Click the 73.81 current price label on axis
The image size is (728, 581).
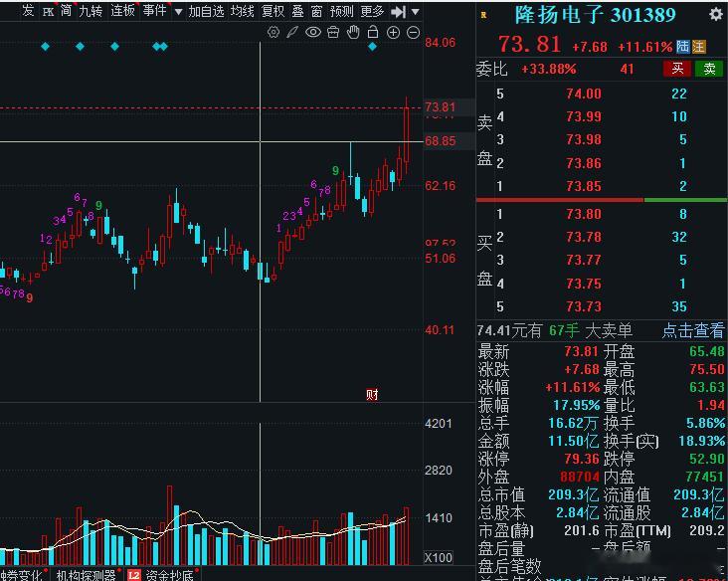pos(441,106)
